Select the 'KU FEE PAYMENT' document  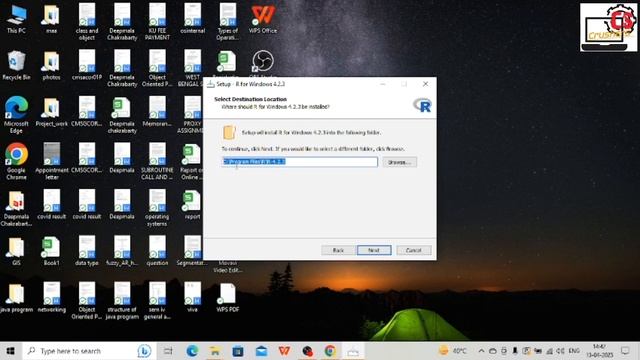coord(157,22)
